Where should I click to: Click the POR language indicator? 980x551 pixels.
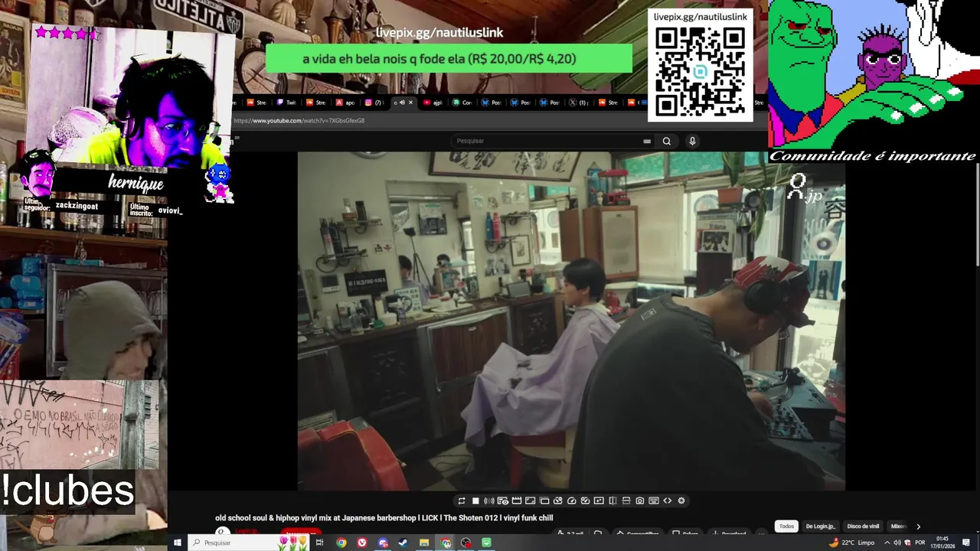tap(920, 543)
